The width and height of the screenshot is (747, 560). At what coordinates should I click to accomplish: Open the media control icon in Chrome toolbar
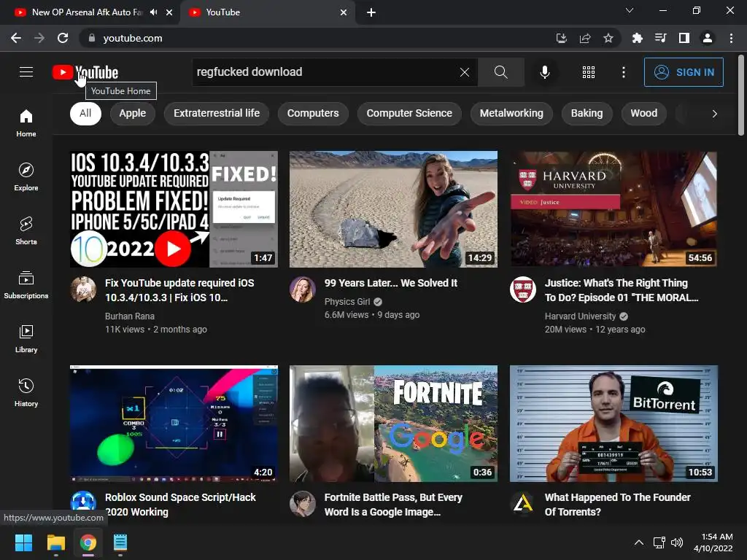coord(660,38)
